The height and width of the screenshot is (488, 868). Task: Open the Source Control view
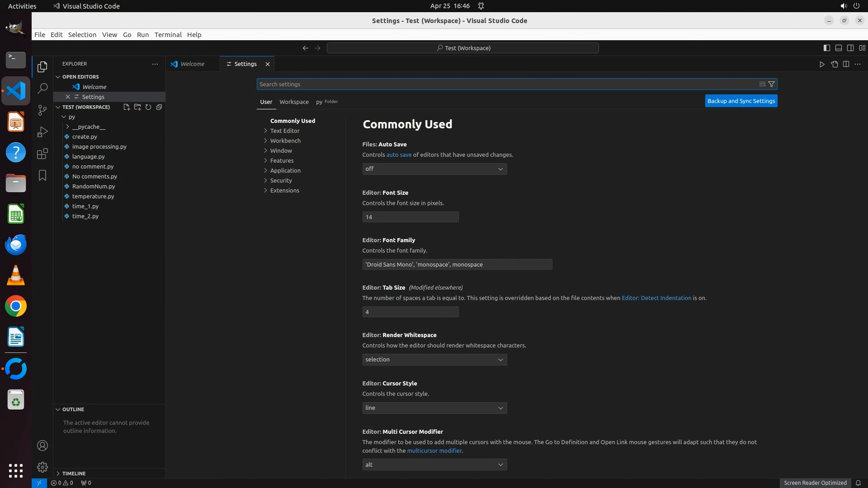click(42, 110)
